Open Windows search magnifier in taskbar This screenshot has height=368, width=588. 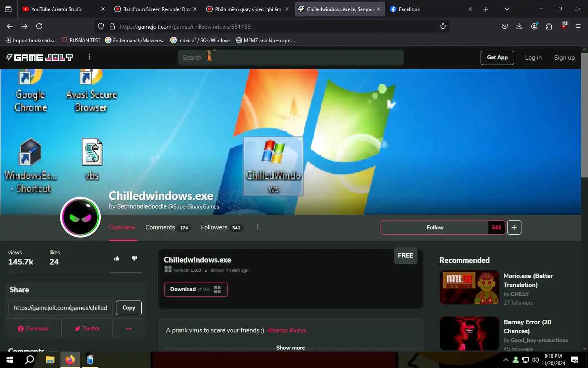click(29, 360)
